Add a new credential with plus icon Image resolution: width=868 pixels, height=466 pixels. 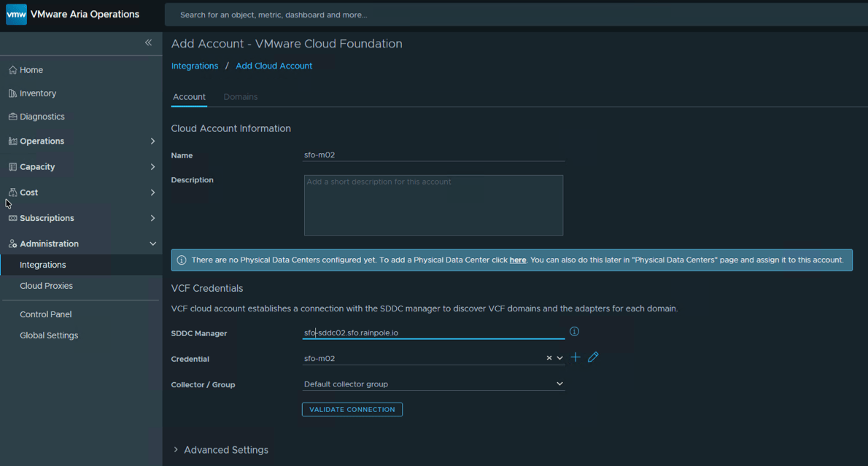[x=576, y=357]
